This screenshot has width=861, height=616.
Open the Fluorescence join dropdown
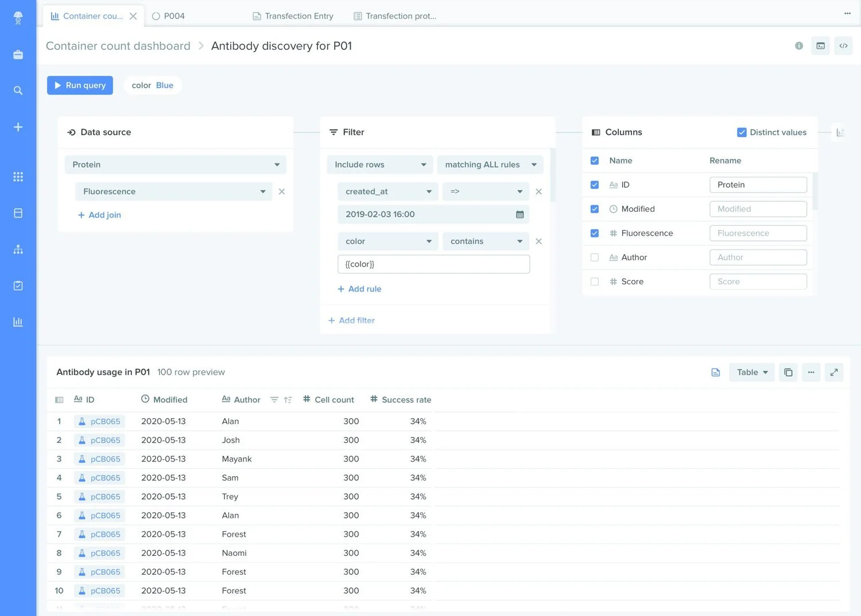(x=174, y=192)
